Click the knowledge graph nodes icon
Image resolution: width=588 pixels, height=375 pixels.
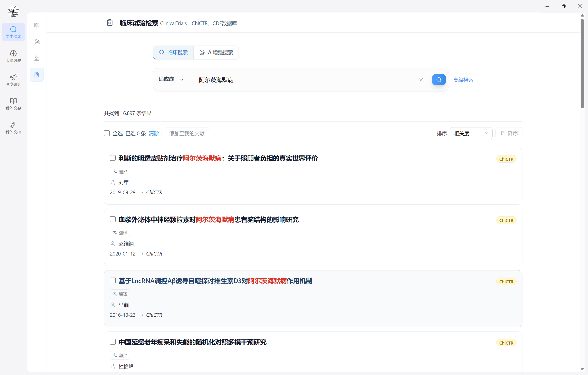37,42
